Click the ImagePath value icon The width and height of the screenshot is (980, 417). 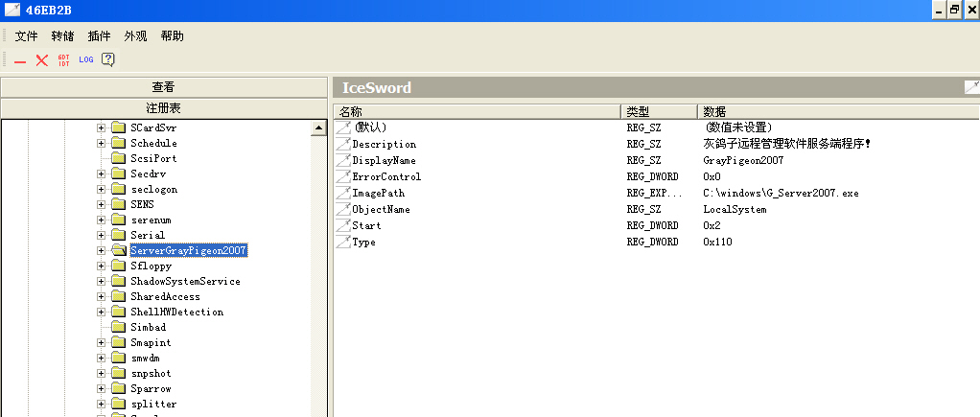(343, 193)
